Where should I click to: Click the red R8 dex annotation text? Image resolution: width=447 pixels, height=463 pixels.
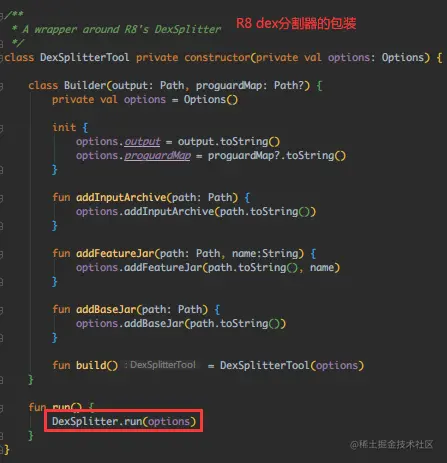point(296,23)
